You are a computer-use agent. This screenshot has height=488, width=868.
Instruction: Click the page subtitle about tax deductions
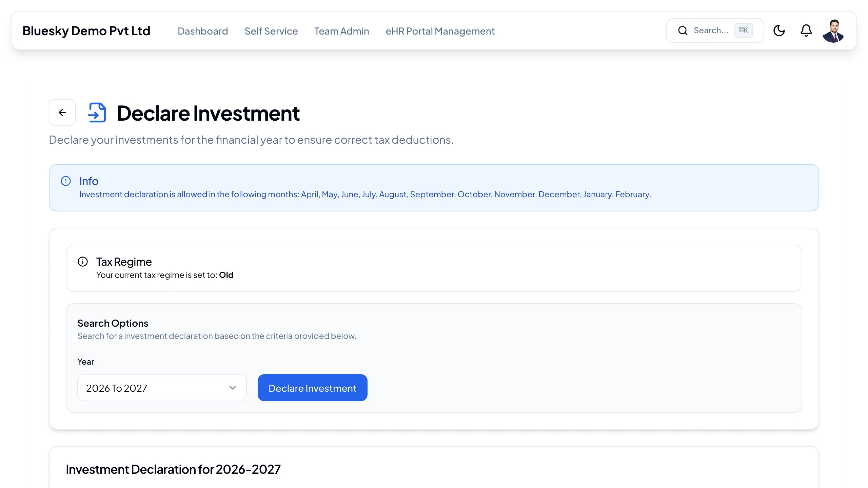pos(251,140)
